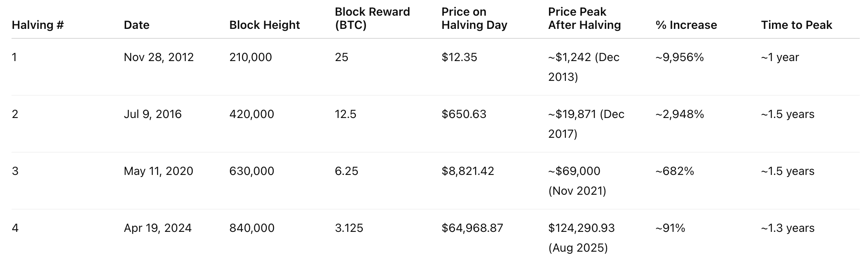
Task: Click the 210,000 block height cell
Action: click(251, 57)
